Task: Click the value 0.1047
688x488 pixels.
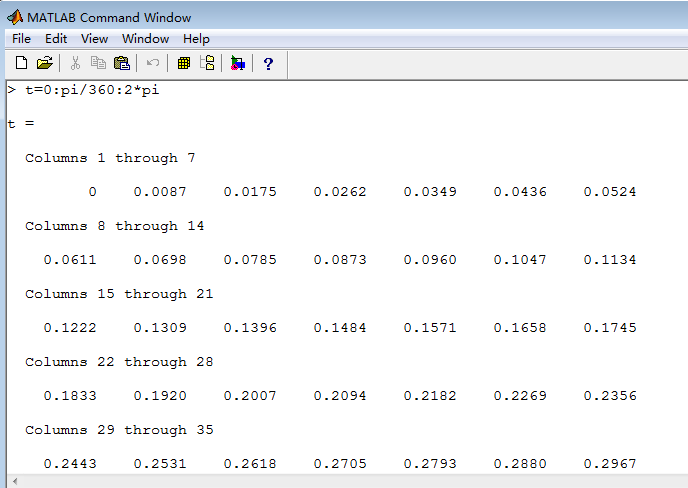Action: (x=520, y=260)
